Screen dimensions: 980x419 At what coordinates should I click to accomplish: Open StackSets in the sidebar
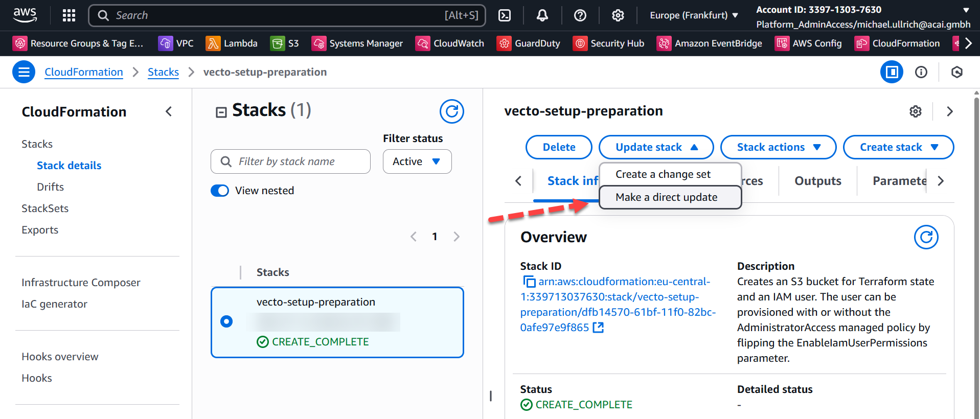pos(45,208)
